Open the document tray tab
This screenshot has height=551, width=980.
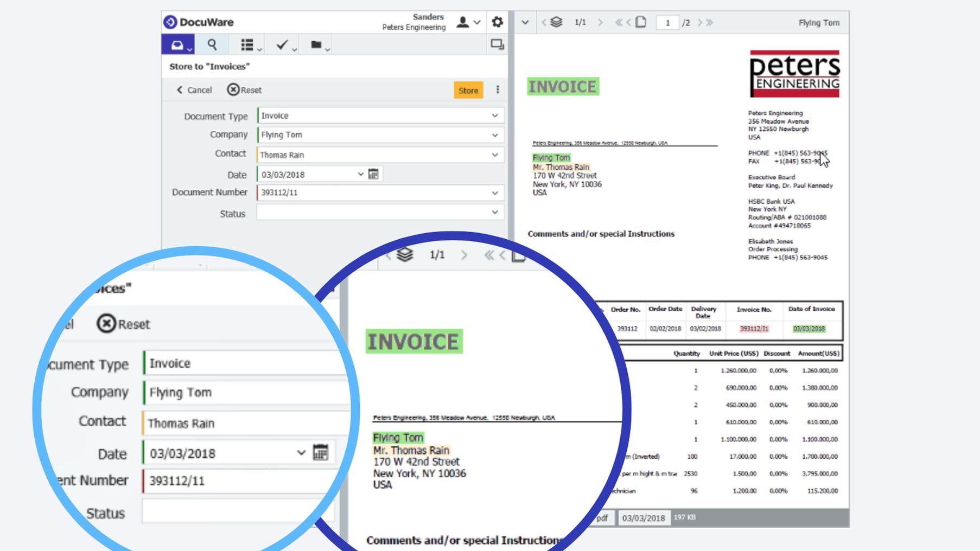tap(177, 45)
